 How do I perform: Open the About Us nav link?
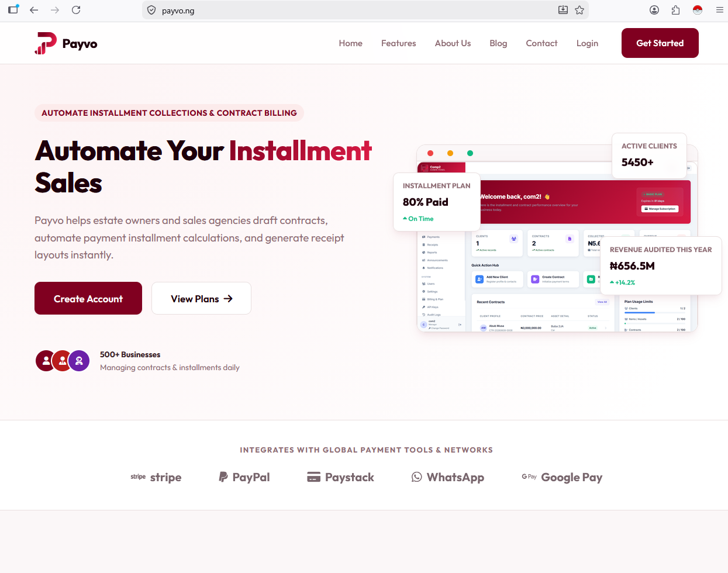453,43
